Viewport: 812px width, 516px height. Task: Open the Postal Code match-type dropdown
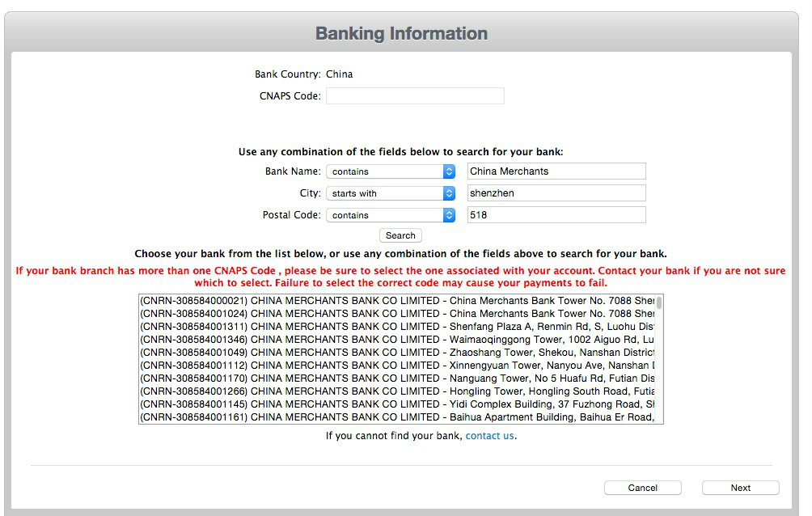[x=391, y=215]
